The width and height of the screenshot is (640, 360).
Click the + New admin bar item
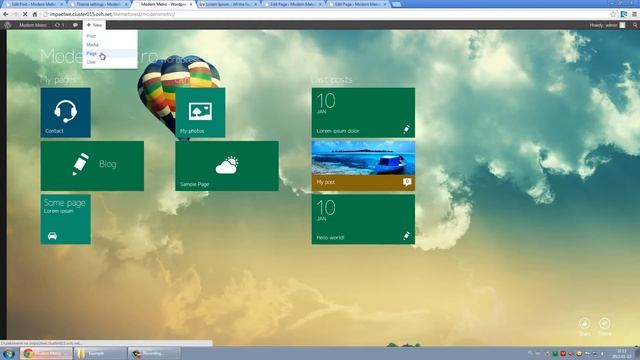click(94, 25)
